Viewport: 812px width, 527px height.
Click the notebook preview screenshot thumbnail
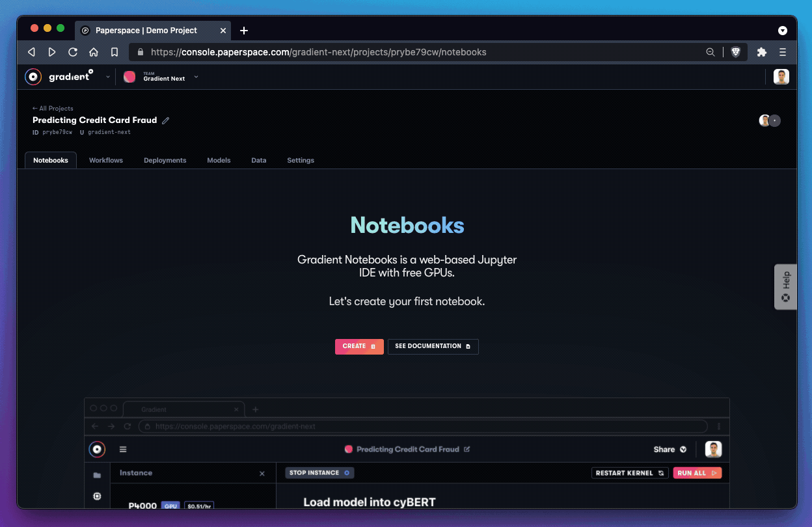407,453
